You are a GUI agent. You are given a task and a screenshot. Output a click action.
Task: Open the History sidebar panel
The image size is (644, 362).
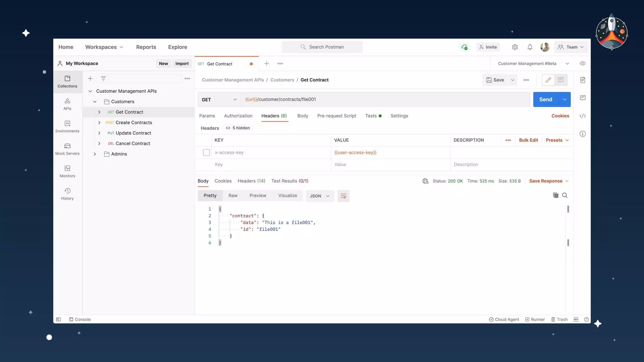click(67, 194)
